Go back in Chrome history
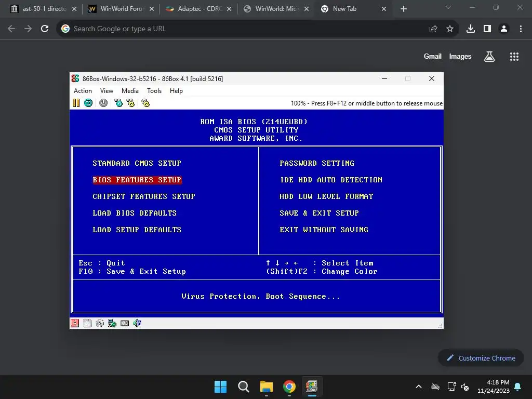 [x=11, y=29]
